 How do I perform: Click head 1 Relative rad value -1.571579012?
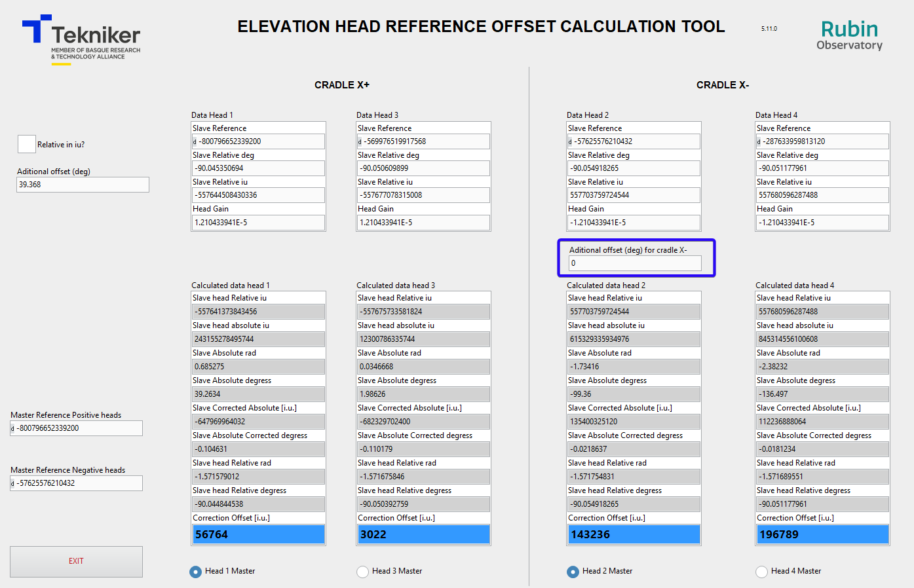(258, 477)
